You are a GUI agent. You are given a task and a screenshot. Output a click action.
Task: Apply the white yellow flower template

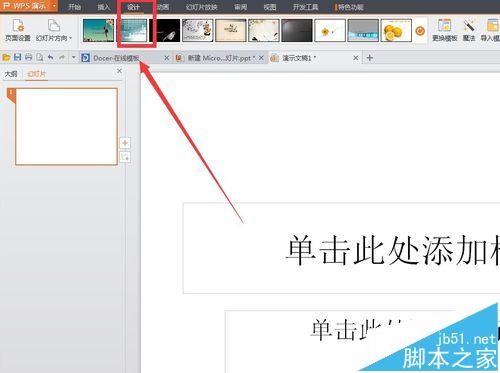pyautogui.click(x=330, y=30)
